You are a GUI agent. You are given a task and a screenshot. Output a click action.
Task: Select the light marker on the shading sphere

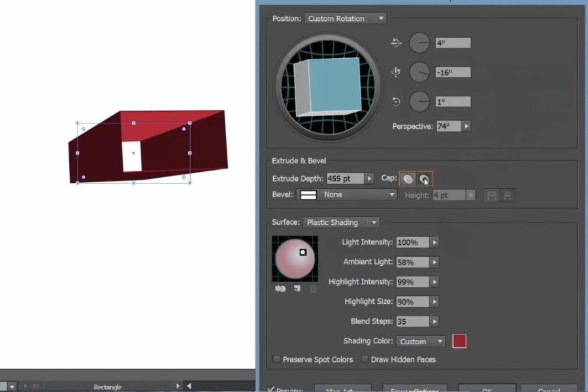click(303, 252)
